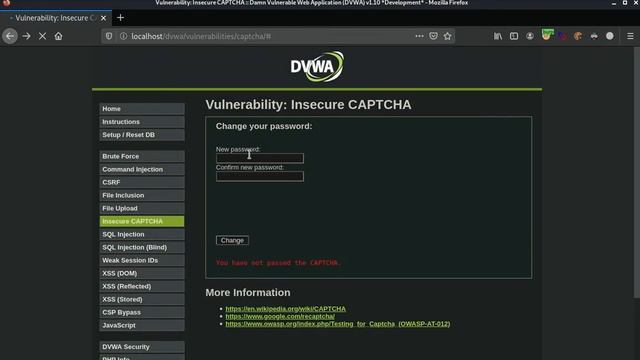Image resolution: width=640 pixels, height=360 pixels.
Task: Open SQL Injection page
Action: (x=142, y=234)
